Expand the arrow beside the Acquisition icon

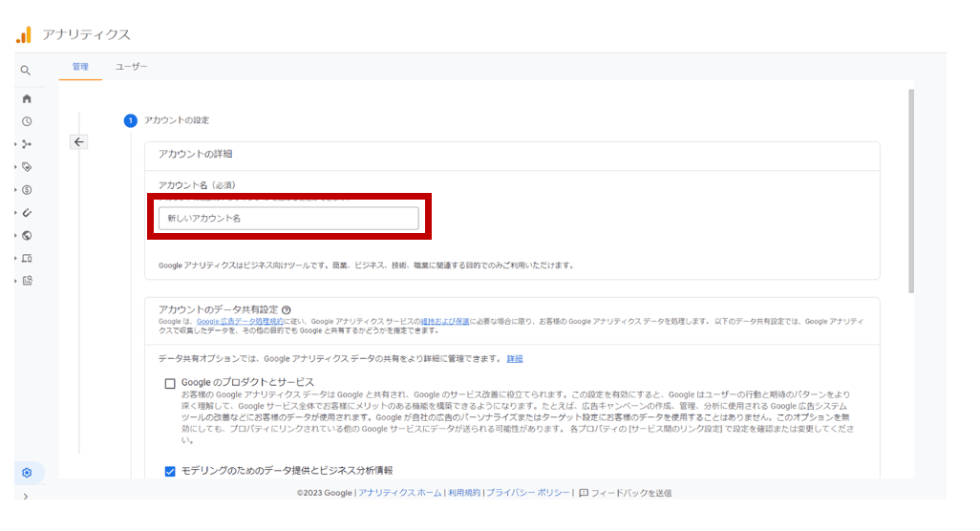coord(15,144)
